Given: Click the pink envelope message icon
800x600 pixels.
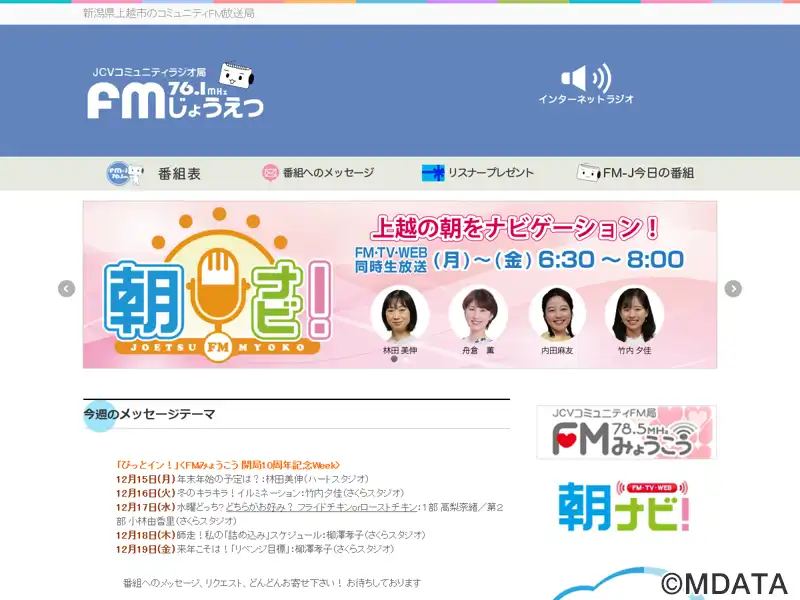Looking at the screenshot, I should [270, 172].
